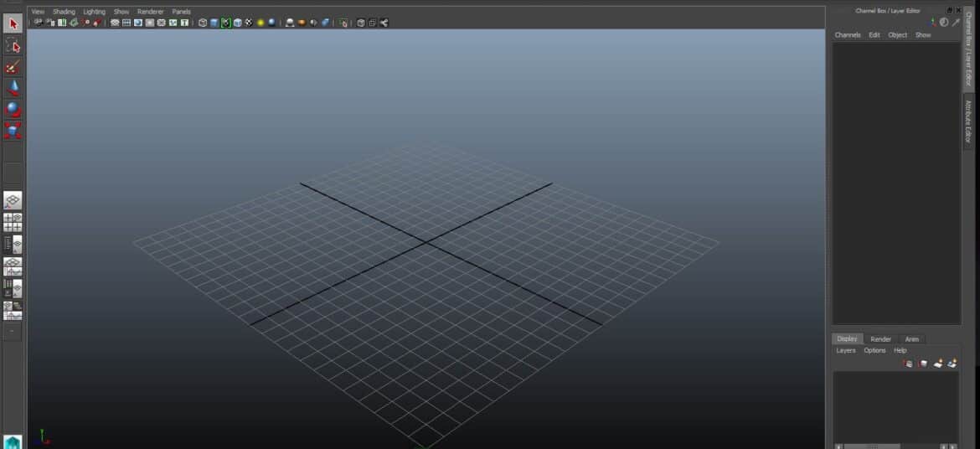Switch to Display layers tab
The image size is (980, 449).
tap(848, 339)
